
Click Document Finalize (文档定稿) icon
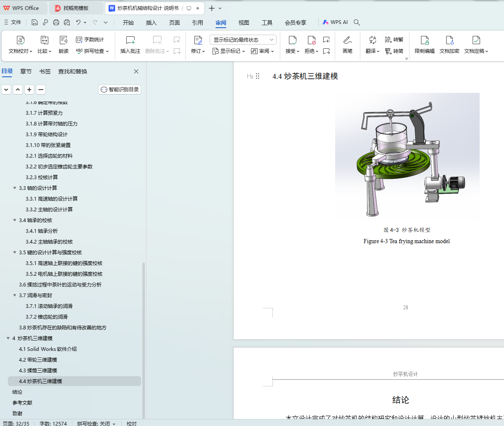tap(476, 40)
